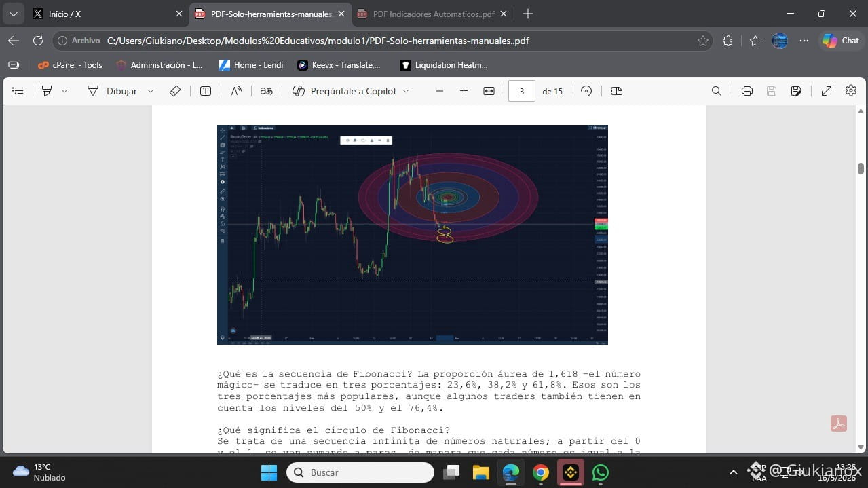
Task: Click Pregúntale a Copilot button
Action: (344, 91)
